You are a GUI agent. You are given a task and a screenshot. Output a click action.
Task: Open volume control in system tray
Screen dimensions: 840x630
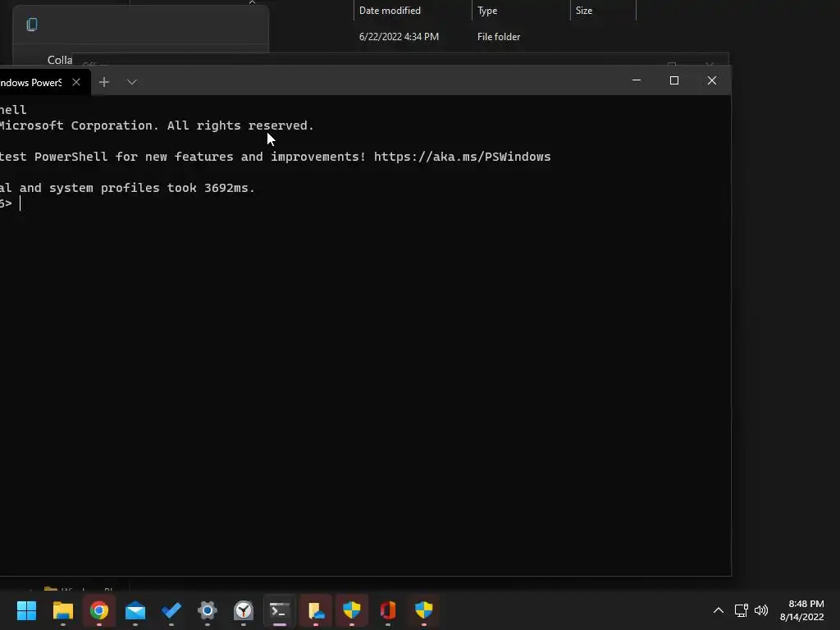(x=760, y=610)
